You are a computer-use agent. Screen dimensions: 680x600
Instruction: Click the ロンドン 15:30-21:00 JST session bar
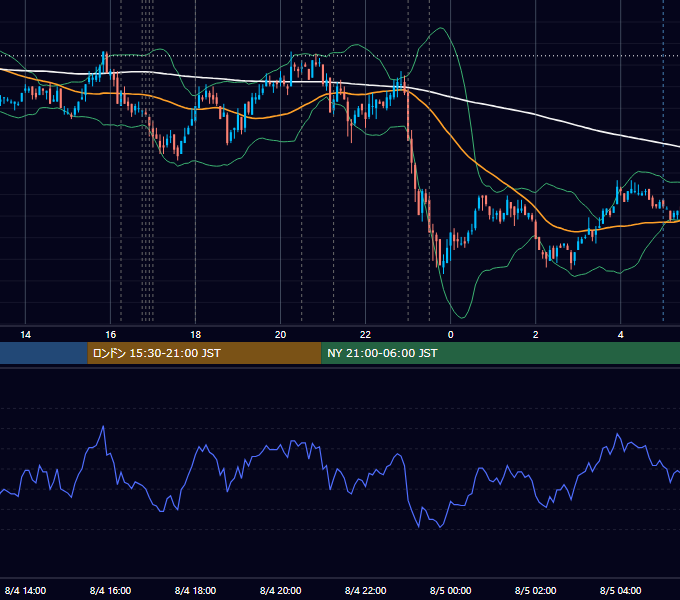pos(204,353)
